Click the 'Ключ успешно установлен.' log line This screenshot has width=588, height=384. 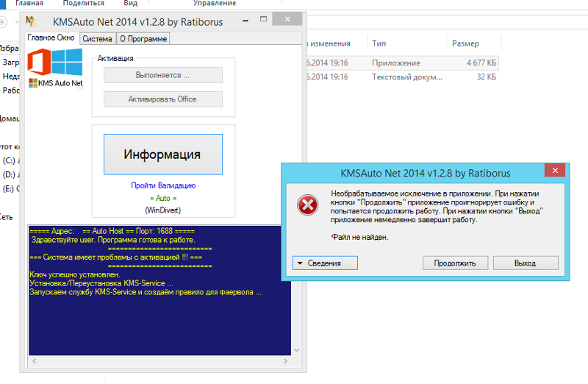[75, 275]
